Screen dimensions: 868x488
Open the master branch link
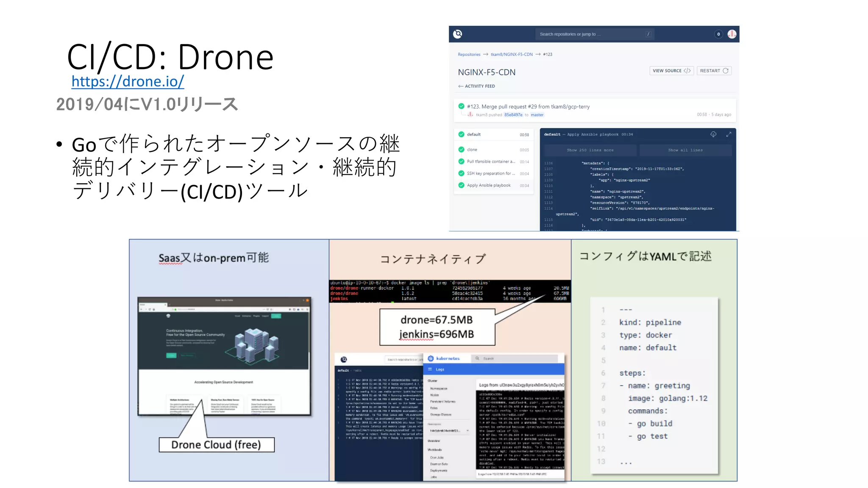click(537, 115)
